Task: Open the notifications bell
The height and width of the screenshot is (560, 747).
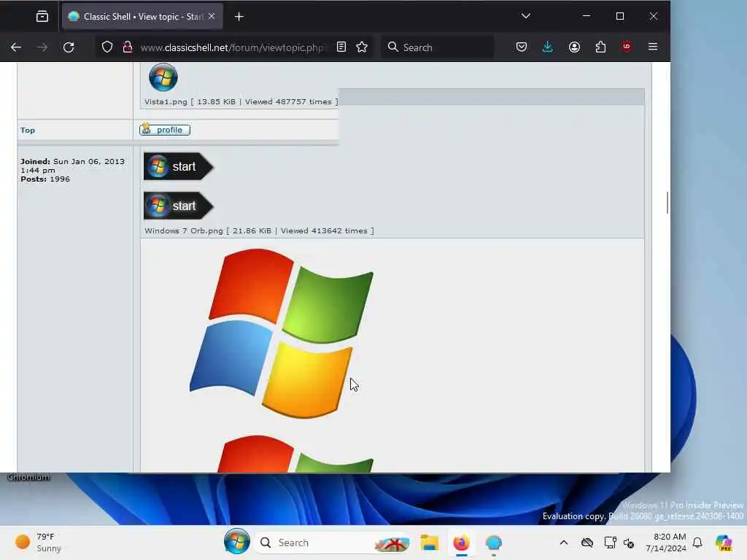Action: pos(697,542)
